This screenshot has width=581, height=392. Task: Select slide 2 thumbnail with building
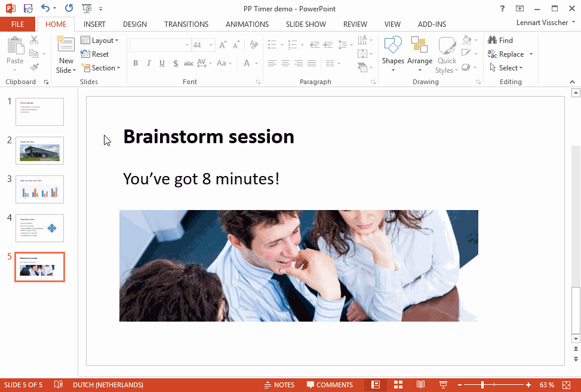pos(39,151)
